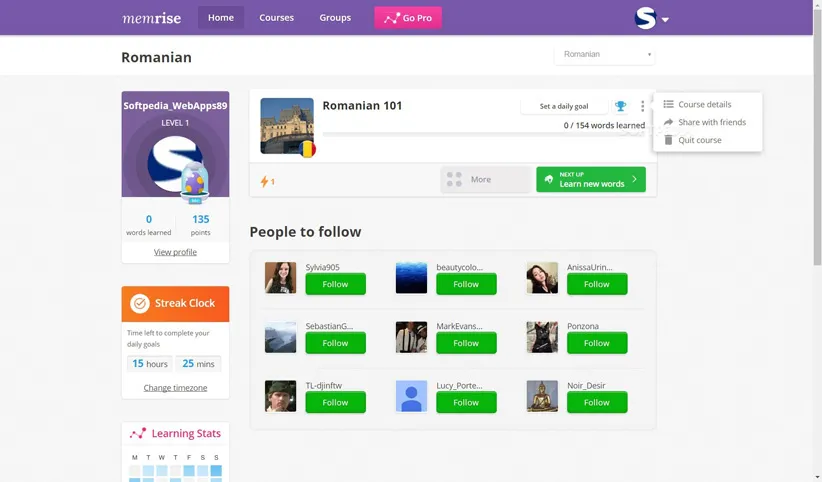Click the 25 mins timer value
The height and width of the screenshot is (482, 822).
click(198, 363)
